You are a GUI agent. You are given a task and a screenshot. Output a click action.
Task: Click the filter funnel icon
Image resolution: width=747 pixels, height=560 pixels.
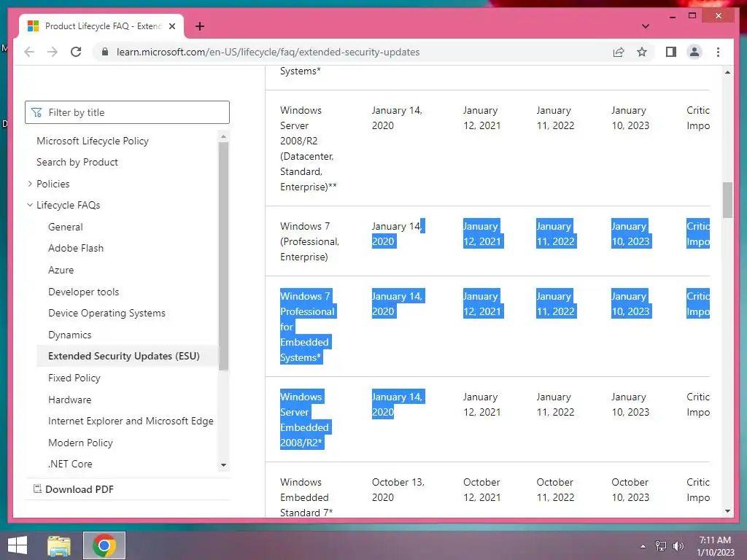click(36, 112)
